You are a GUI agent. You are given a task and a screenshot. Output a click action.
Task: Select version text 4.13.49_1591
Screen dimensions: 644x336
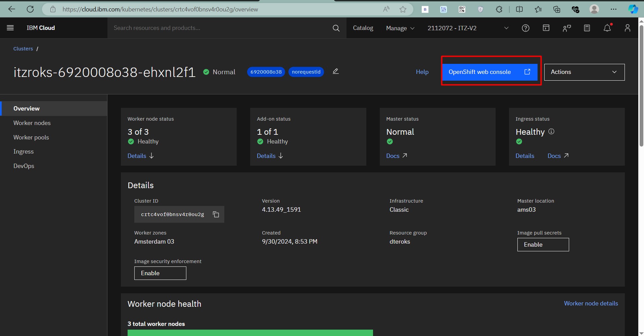click(x=281, y=210)
